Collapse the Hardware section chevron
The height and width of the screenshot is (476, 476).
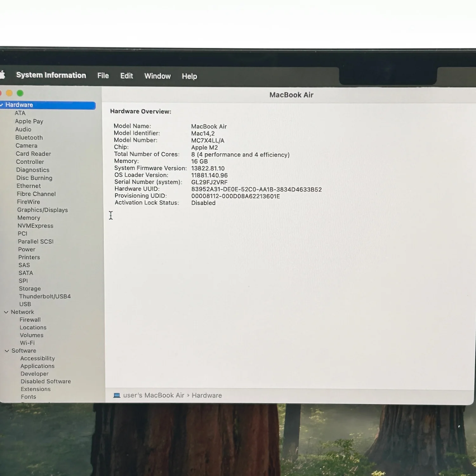coord(2,105)
